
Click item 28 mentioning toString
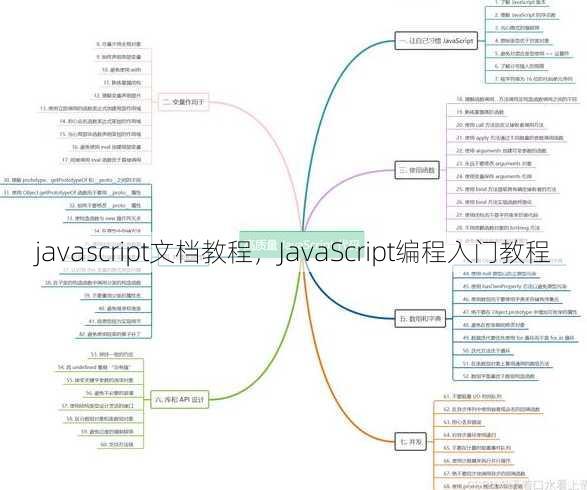coord(498,228)
